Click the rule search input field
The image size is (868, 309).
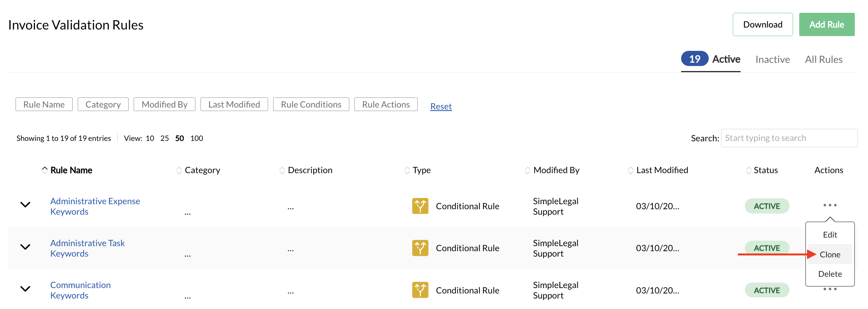click(789, 138)
